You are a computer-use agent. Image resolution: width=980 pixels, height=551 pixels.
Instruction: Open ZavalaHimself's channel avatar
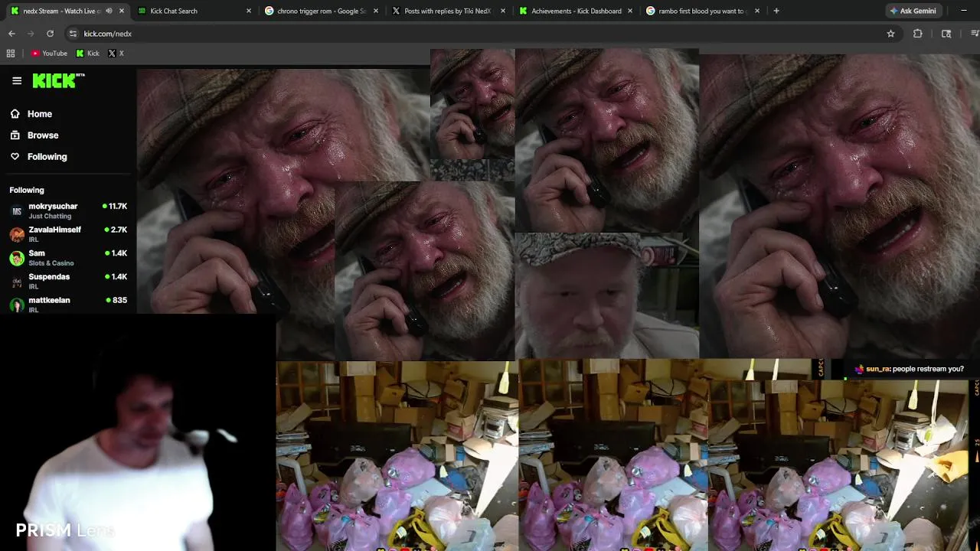click(17, 235)
